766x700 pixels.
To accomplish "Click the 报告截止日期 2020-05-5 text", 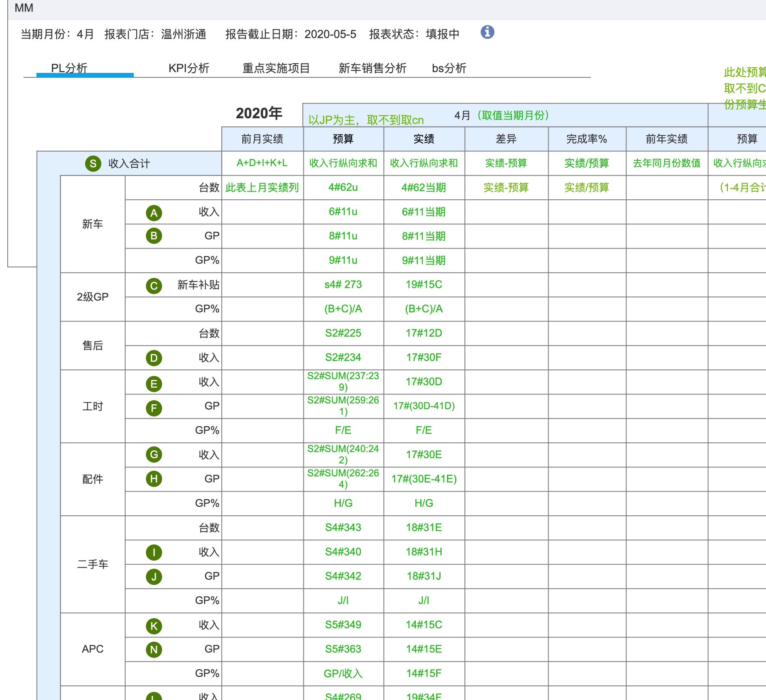I will click(x=291, y=34).
